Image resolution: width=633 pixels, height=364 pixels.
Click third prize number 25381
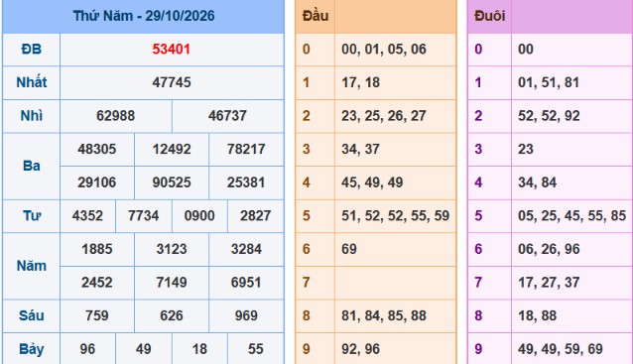246,182
